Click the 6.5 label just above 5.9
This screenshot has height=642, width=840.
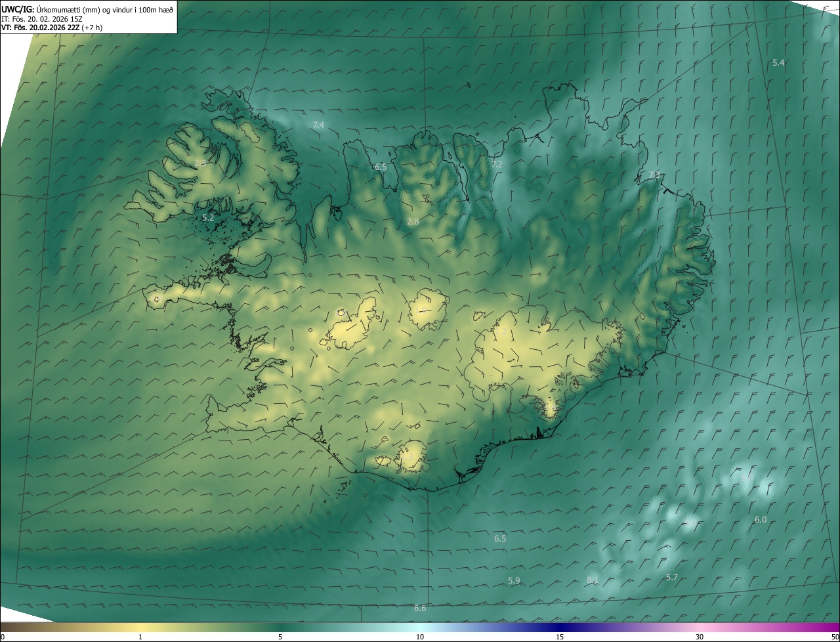pyautogui.click(x=500, y=538)
